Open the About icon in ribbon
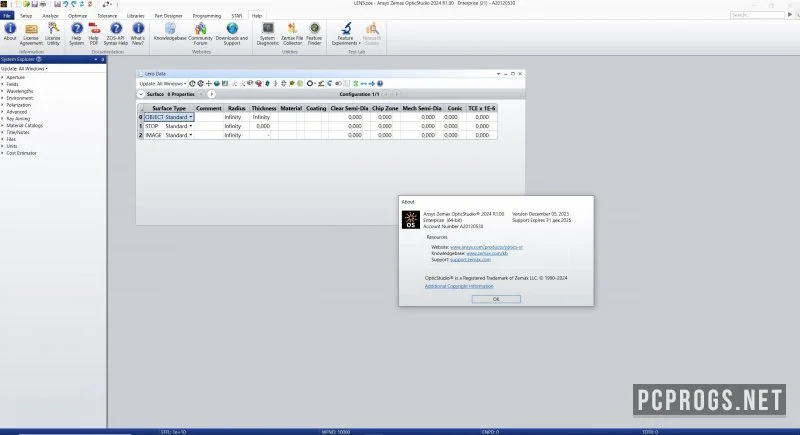Screen dimensions: 800x435 click(x=10, y=32)
